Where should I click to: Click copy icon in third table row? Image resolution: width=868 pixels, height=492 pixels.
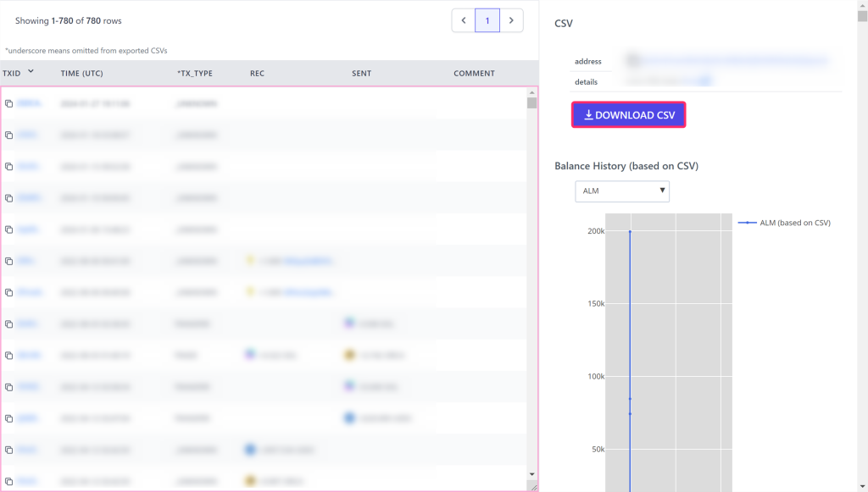tap(8, 167)
